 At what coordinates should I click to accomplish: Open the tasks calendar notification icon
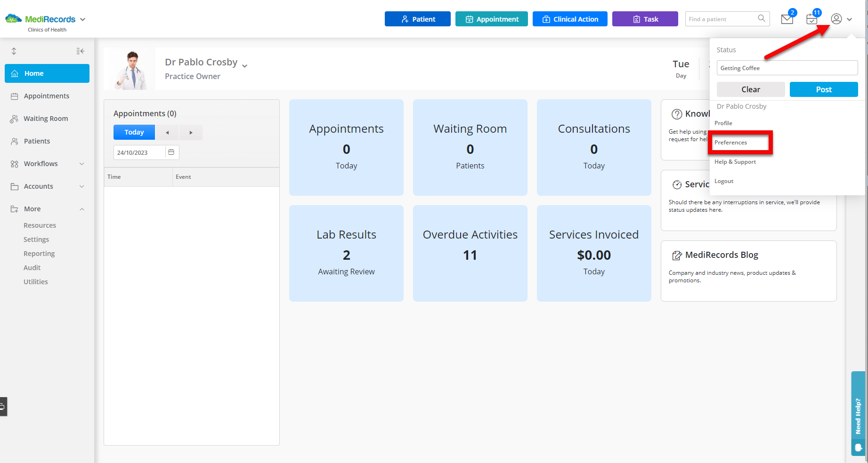coord(812,19)
